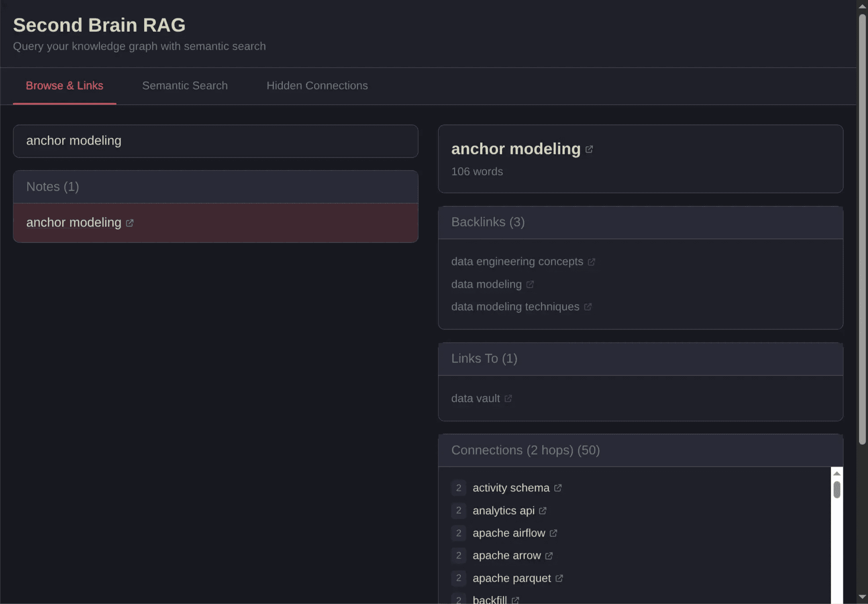
Task: Click the connections list scrollbar thumb
Action: tap(837, 489)
